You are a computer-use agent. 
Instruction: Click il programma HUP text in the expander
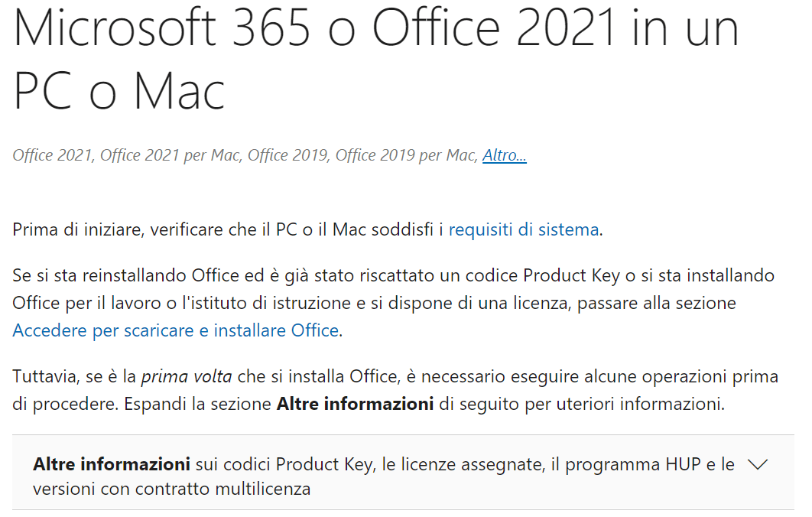coord(625,464)
